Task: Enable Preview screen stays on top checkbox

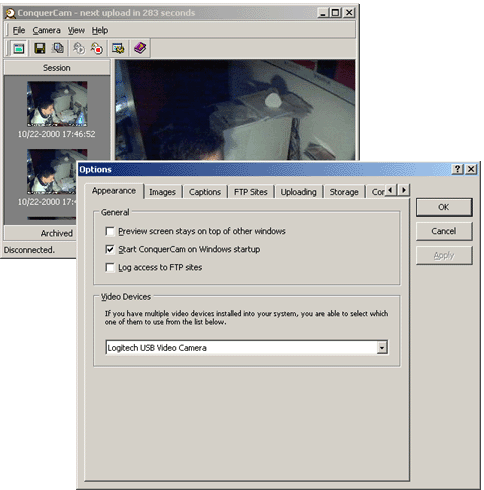Action: (x=110, y=231)
